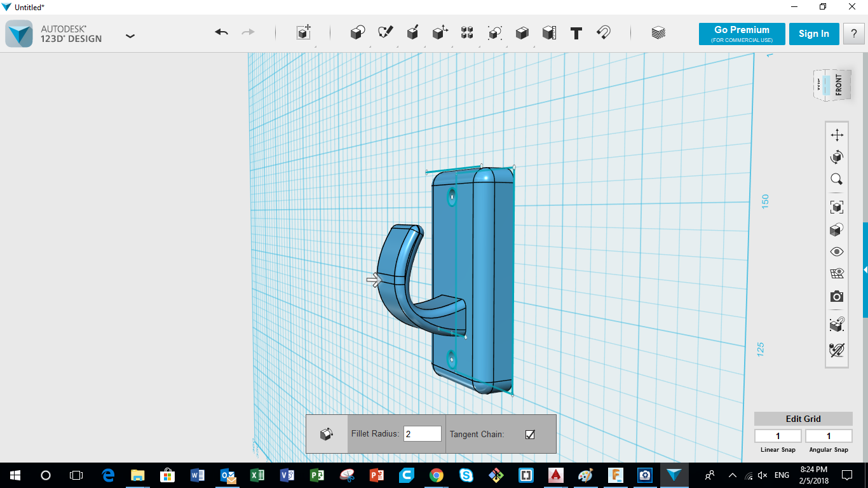Screen dimensions: 868x488
Task: Open the Primitives menu
Action: click(x=358, y=33)
